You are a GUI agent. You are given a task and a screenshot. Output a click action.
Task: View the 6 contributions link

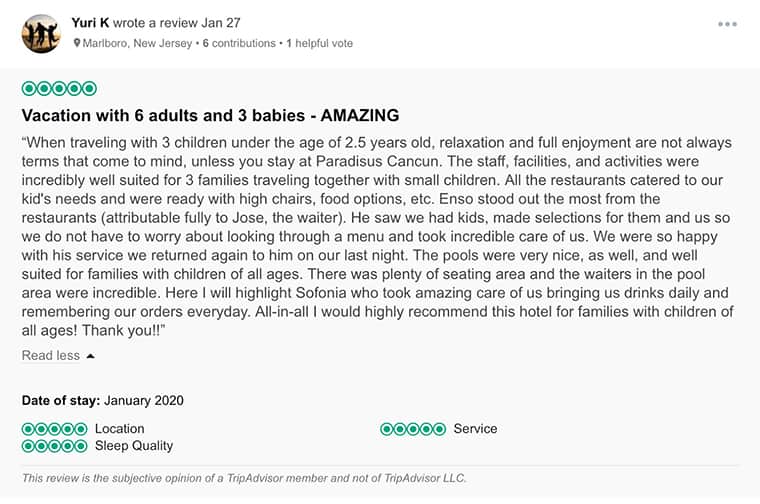click(x=239, y=44)
